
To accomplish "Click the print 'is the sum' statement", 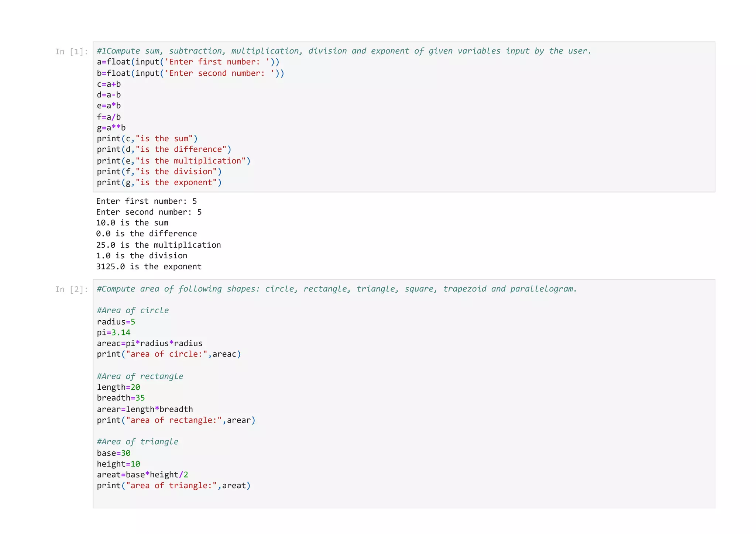I will pyautogui.click(x=147, y=139).
